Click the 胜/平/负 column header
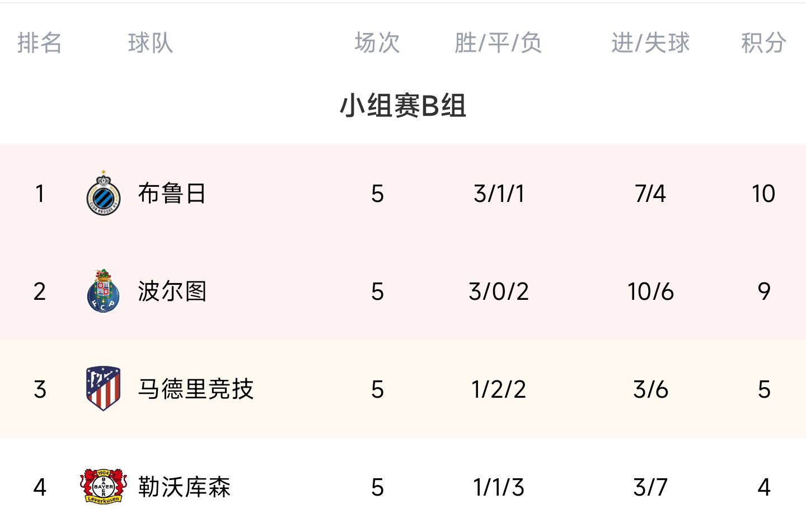Viewport: 806px width, 532px height. tap(498, 43)
